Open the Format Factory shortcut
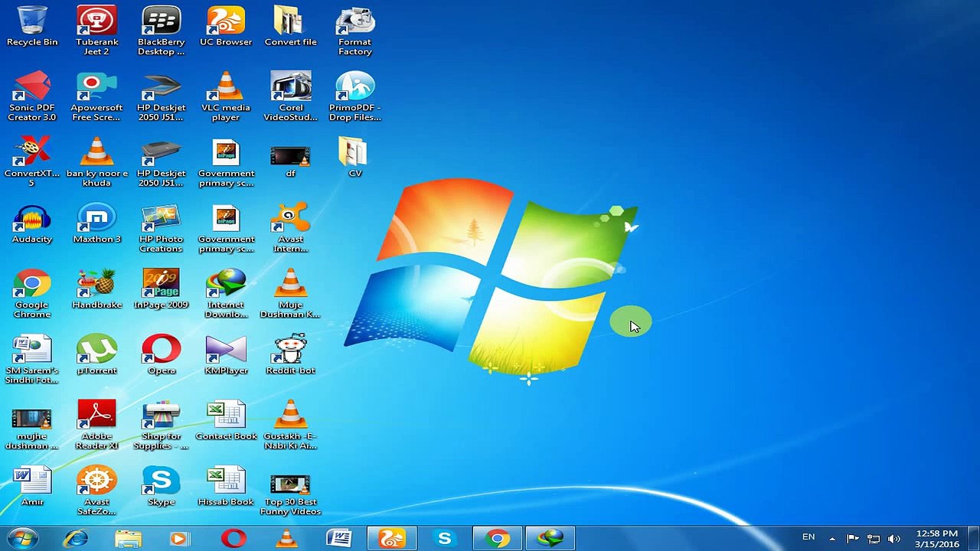The width and height of the screenshot is (980, 551). pos(355,31)
